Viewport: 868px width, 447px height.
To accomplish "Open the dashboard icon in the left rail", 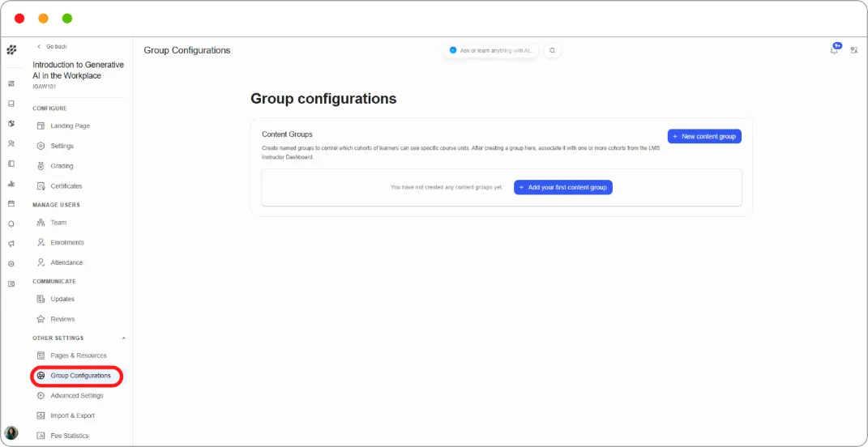I will (x=11, y=83).
